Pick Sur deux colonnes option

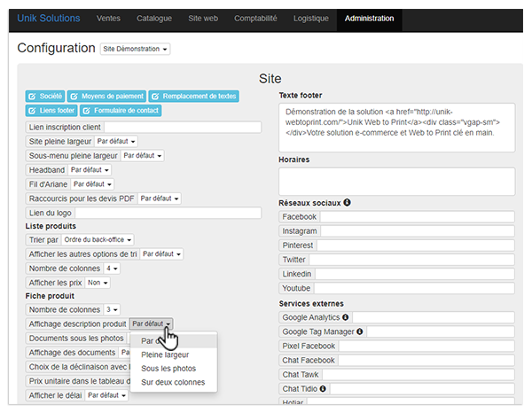coord(172,382)
